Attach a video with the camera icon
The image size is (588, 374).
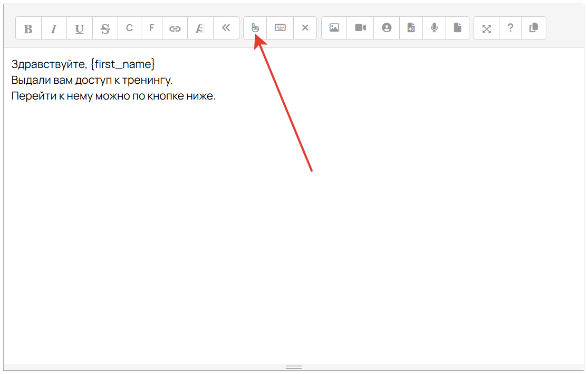(360, 28)
